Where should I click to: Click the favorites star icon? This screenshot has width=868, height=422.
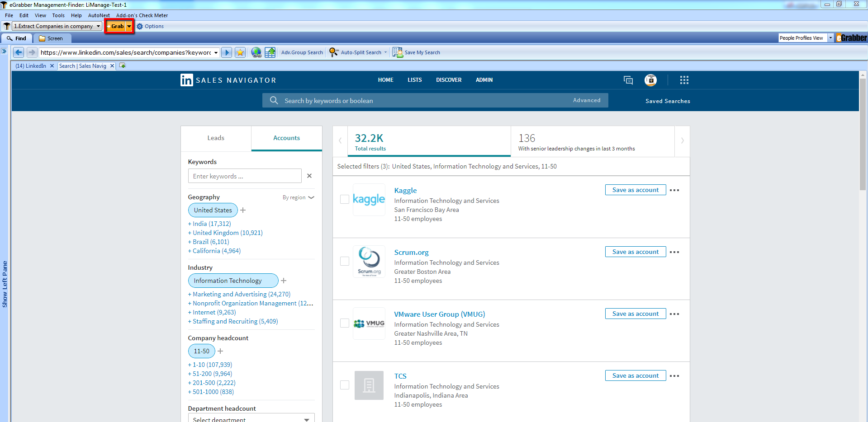[x=240, y=52]
